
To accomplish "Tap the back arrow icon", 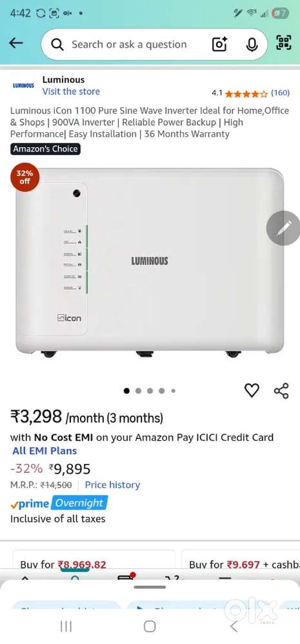I will [15, 43].
